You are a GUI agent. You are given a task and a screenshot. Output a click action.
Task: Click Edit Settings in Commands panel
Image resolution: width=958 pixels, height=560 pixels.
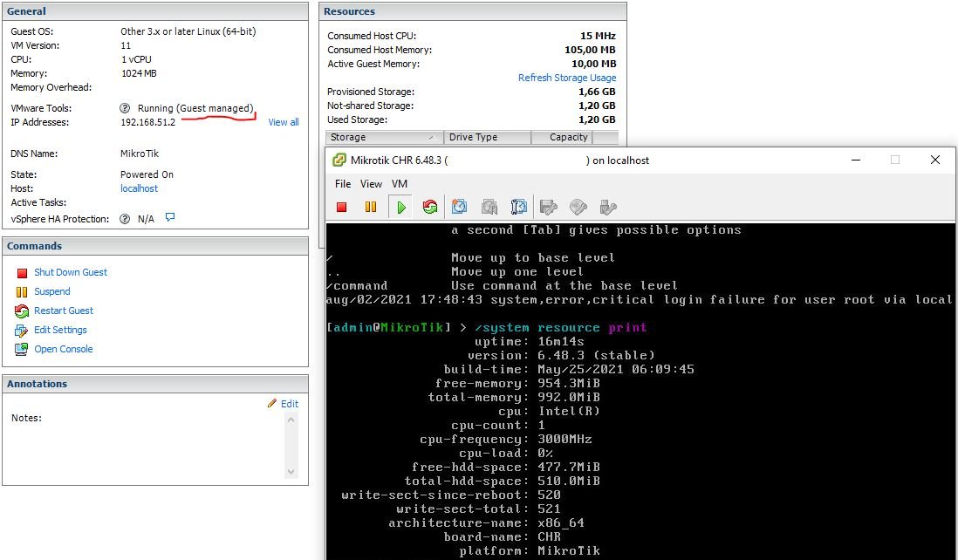coord(60,330)
